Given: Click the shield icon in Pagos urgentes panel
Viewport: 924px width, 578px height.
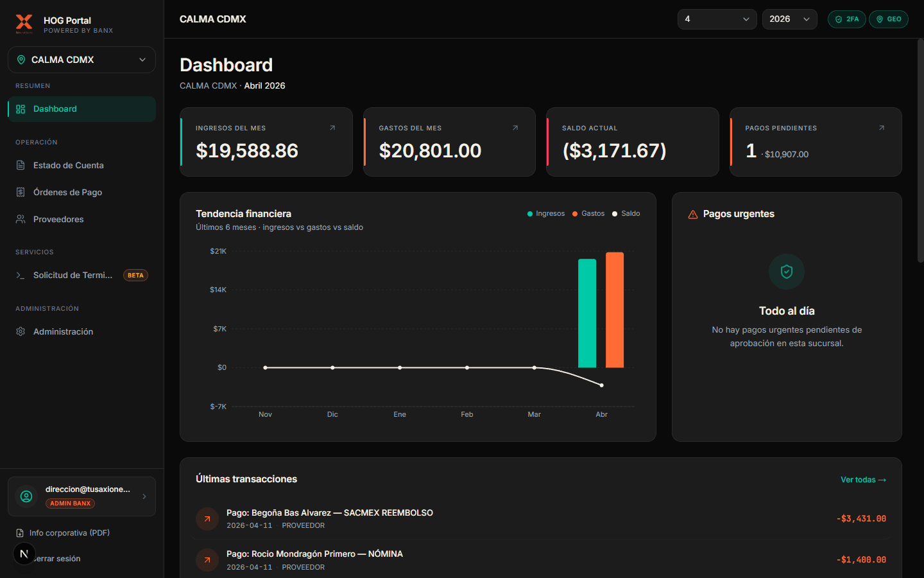Looking at the screenshot, I should (786, 272).
